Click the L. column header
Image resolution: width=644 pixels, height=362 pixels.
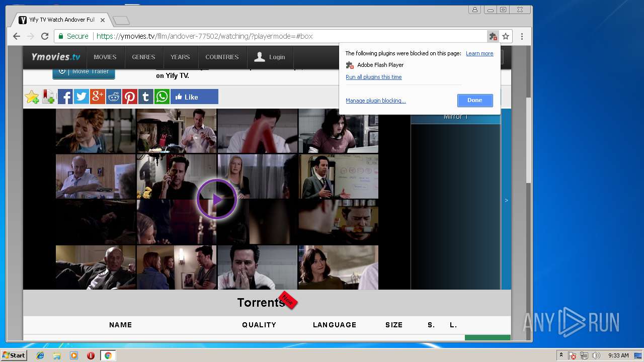(x=453, y=325)
